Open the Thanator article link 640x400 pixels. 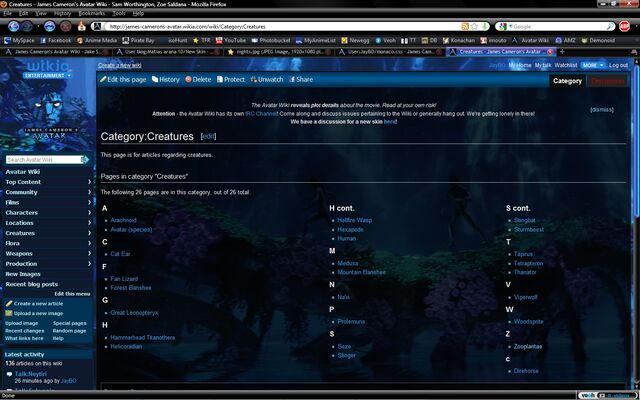(x=525, y=272)
